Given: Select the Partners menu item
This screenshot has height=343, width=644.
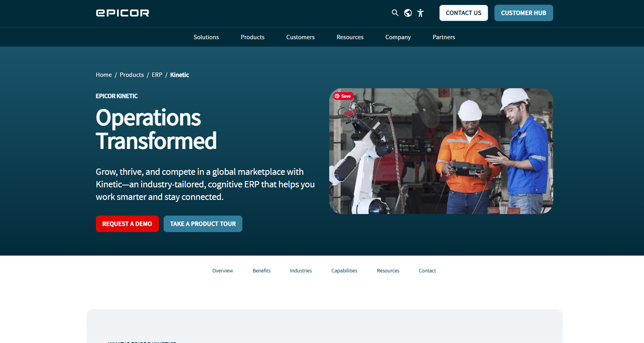Looking at the screenshot, I should tap(444, 37).
